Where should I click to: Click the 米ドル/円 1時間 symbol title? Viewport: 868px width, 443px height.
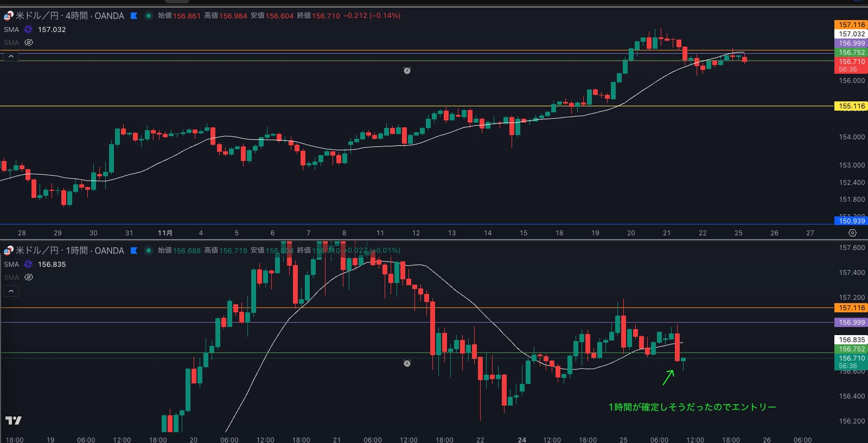point(69,251)
